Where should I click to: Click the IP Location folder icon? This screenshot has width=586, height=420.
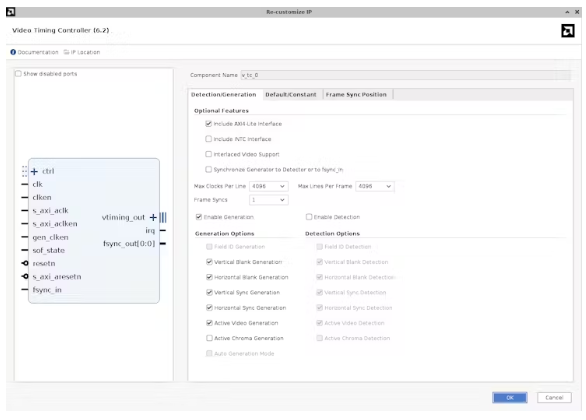[x=66, y=52]
